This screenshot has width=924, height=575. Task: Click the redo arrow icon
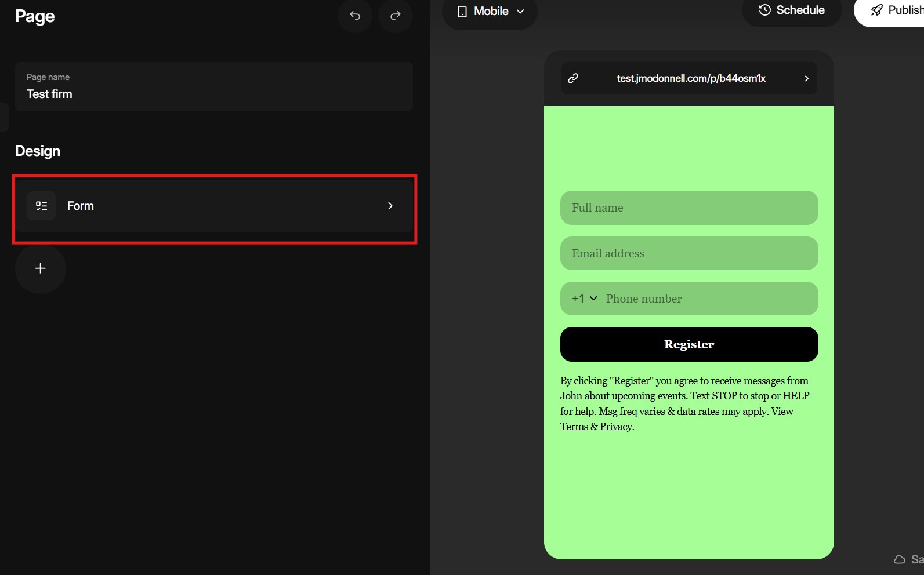pos(396,16)
